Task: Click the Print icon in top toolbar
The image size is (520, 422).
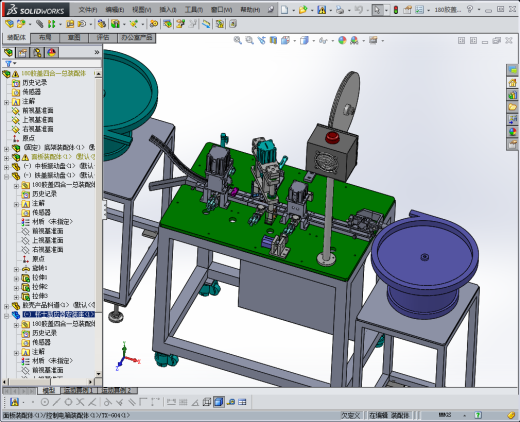Action: 340,10
